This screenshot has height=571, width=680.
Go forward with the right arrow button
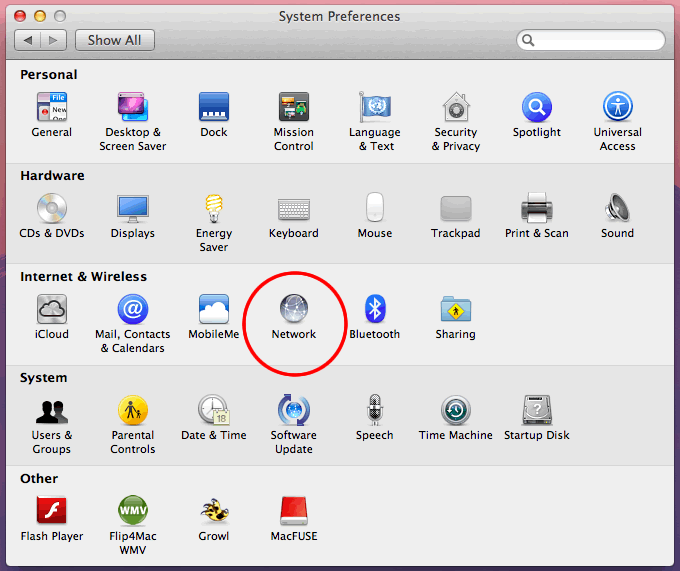click(53, 40)
